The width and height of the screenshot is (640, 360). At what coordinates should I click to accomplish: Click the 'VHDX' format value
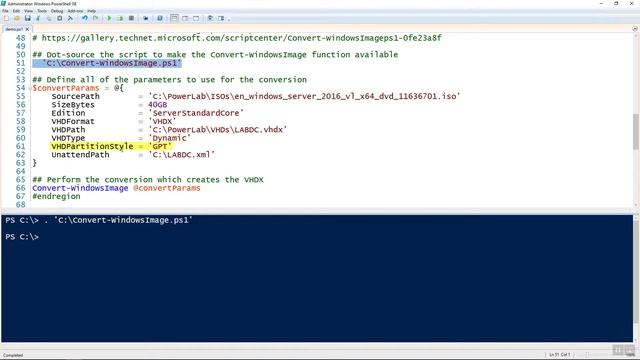162,122
